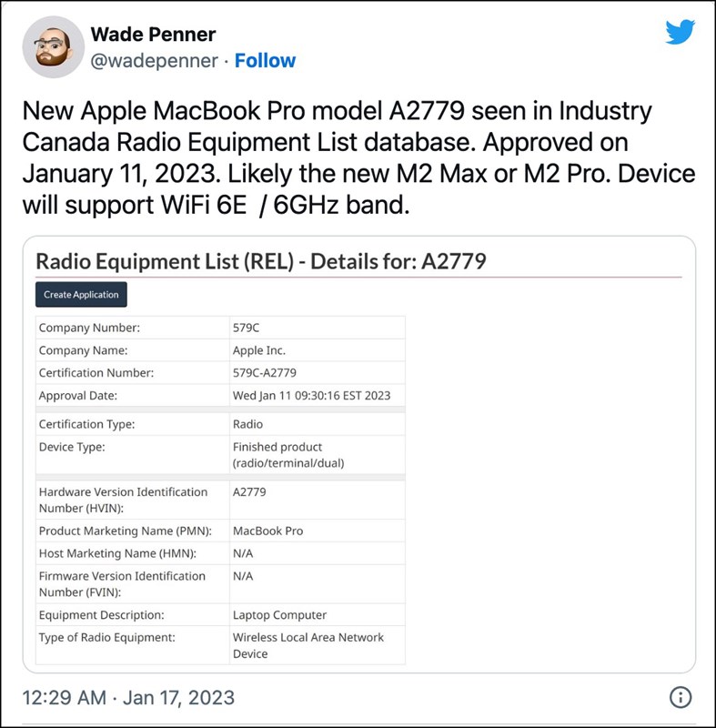The image size is (716, 728).
Task: Open the embedded REL details image
Action: [x=358, y=454]
